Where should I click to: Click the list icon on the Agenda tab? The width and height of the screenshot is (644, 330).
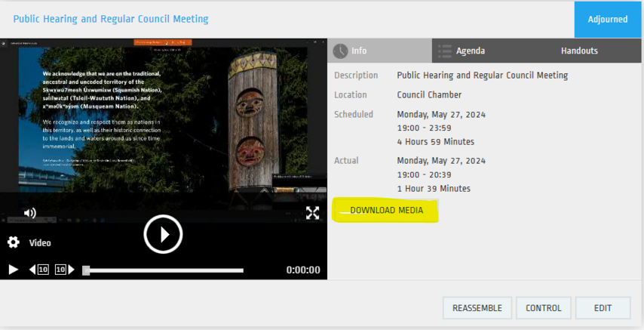point(445,51)
